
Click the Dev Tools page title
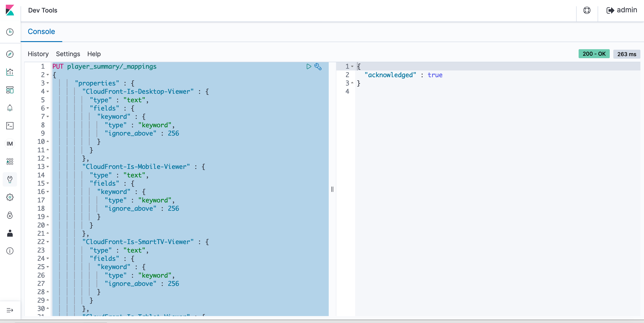tap(43, 10)
